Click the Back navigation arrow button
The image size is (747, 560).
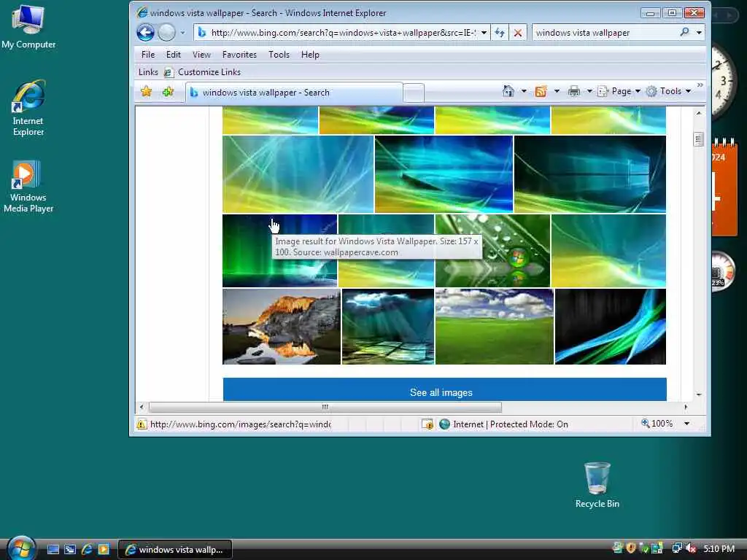145,32
